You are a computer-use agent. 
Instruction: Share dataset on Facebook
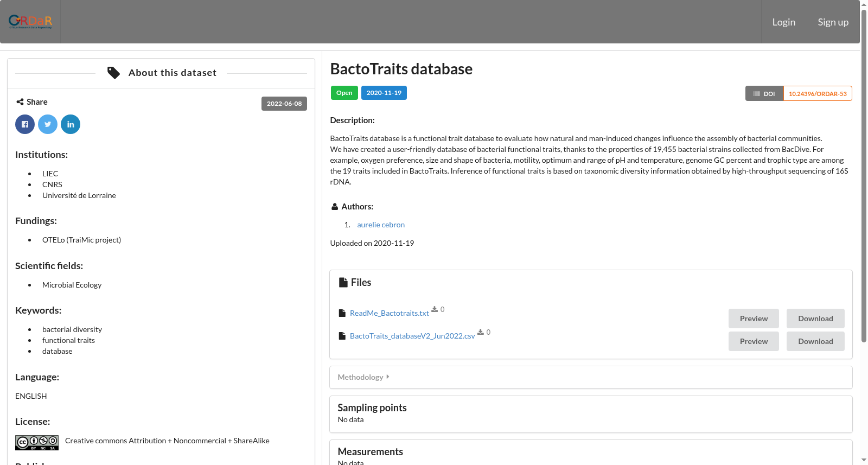pyautogui.click(x=25, y=124)
